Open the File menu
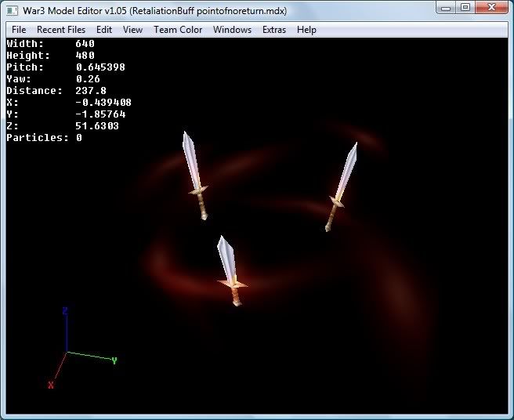The height and width of the screenshot is (420, 514). tap(19, 30)
